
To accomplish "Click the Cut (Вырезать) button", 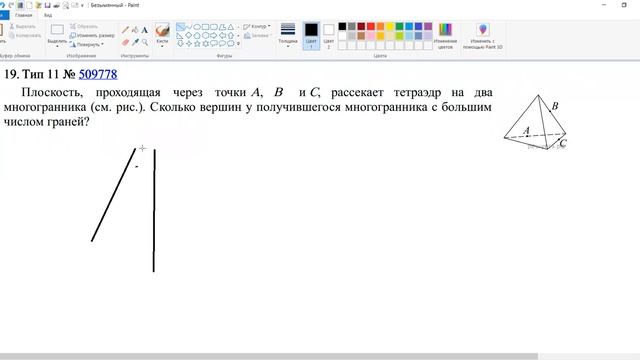I will (x=22, y=27).
